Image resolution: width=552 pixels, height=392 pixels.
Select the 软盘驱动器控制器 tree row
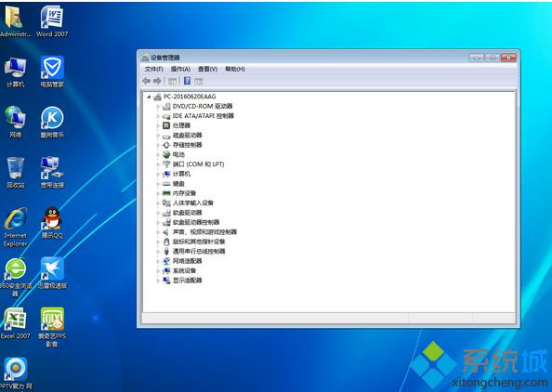pos(191,222)
